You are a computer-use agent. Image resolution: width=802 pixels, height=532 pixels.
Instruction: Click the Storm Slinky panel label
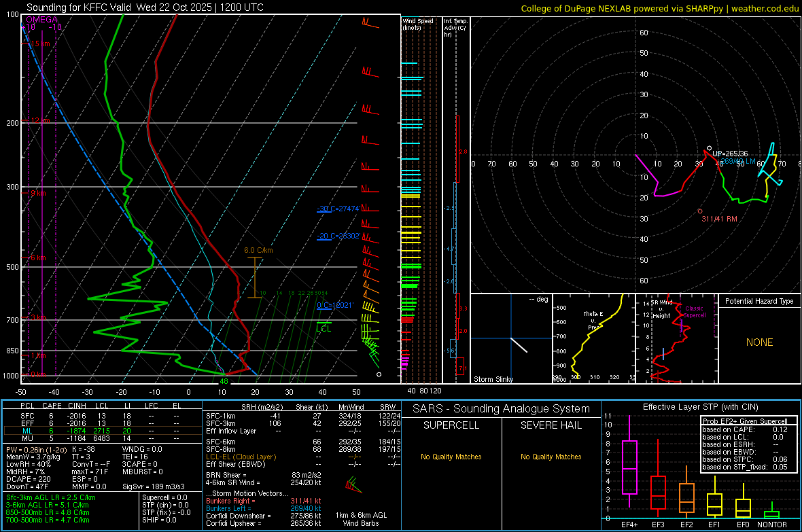pos(493,379)
